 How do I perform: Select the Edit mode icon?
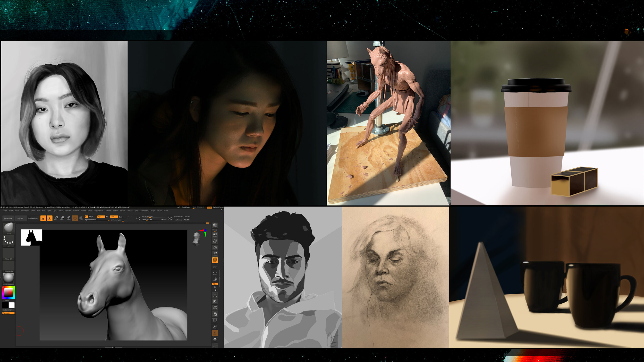click(x=43, y=218)
